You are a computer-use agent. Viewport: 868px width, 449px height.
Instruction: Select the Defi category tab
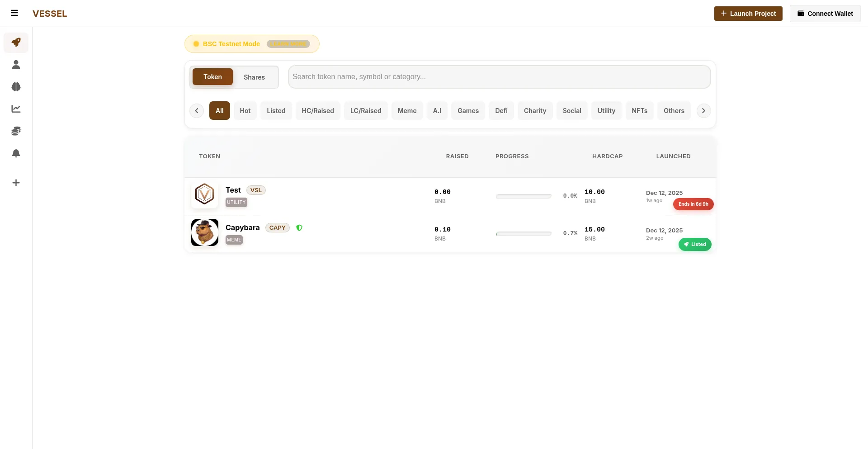coord(501,111)
